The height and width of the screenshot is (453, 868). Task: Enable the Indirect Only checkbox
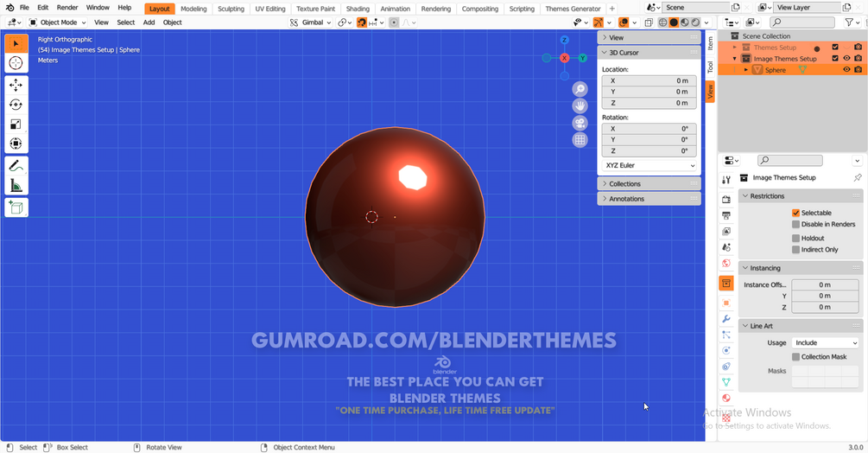[795, 250]
